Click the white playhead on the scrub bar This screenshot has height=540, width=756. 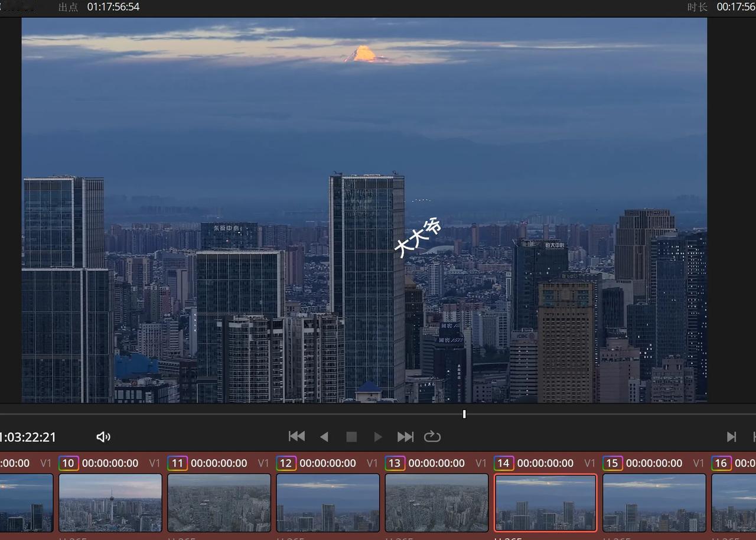pos(464,414)
